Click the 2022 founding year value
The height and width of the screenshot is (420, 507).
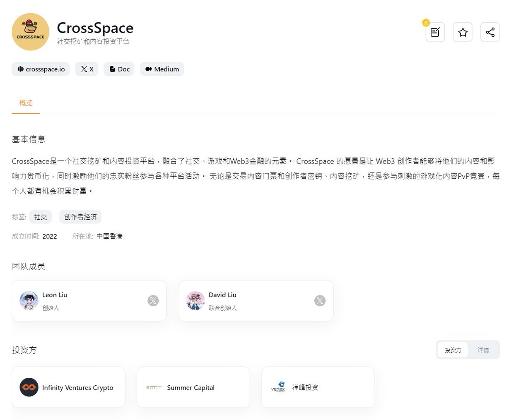49,236
